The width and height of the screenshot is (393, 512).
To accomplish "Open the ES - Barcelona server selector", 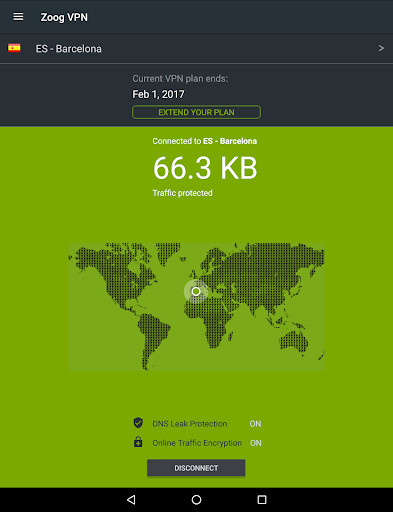I will click(x=196, y=48).
